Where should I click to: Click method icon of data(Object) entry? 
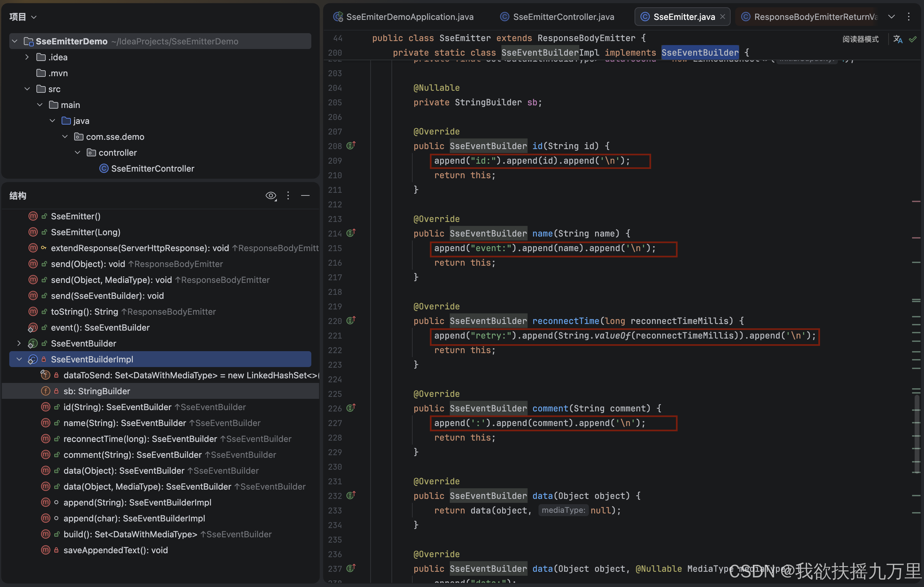click(x=45, y=471)
